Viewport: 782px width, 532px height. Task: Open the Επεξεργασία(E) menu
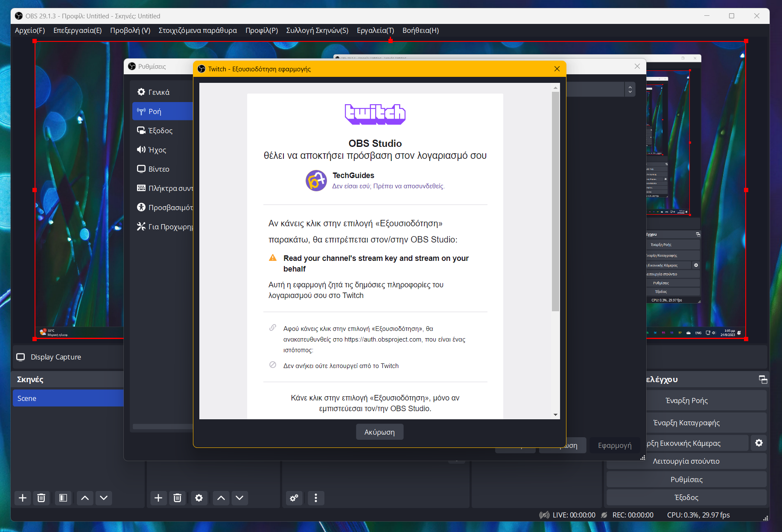pyautogui.click(x=78, y=30)
